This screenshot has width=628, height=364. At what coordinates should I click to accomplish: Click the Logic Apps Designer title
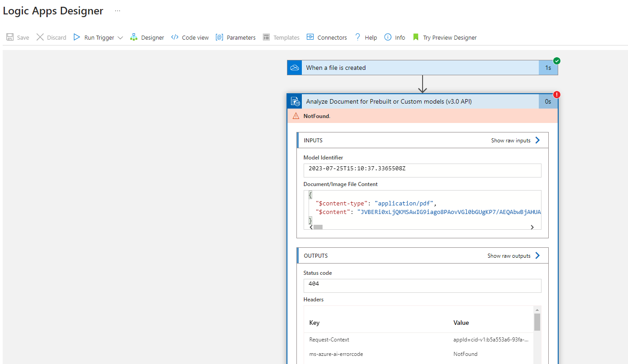[x=53, y=11]
